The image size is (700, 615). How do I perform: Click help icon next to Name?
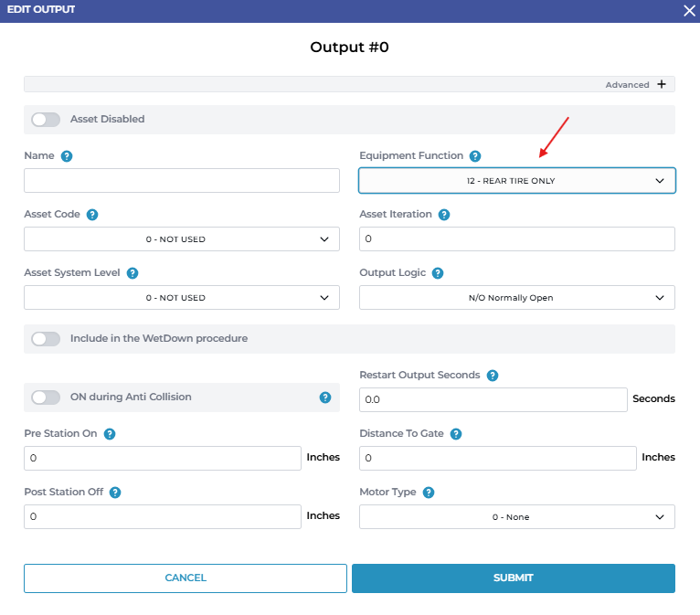pyautogui.click(x=67, y=156)
